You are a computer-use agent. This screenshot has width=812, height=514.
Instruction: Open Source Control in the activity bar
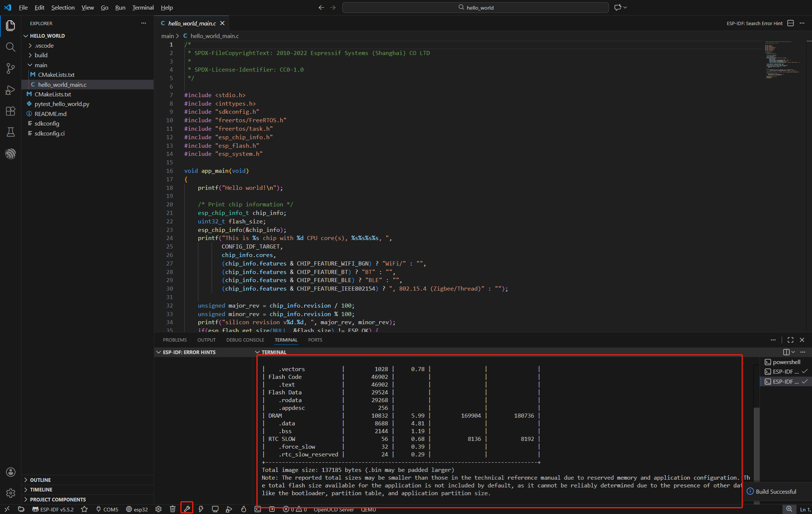click(11, 69)
